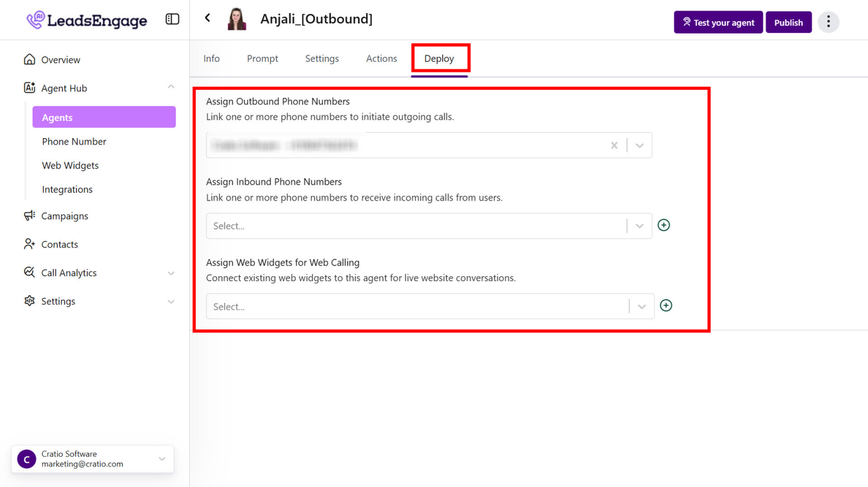Click the outbound phone numbers field
This screenshot has width=868, height=487.
click(429, 145)
